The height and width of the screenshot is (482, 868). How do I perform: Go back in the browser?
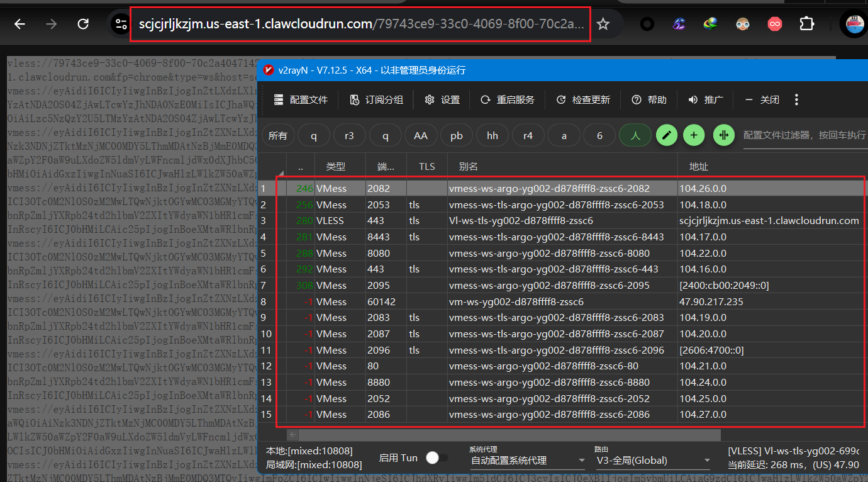coord(20,24)
